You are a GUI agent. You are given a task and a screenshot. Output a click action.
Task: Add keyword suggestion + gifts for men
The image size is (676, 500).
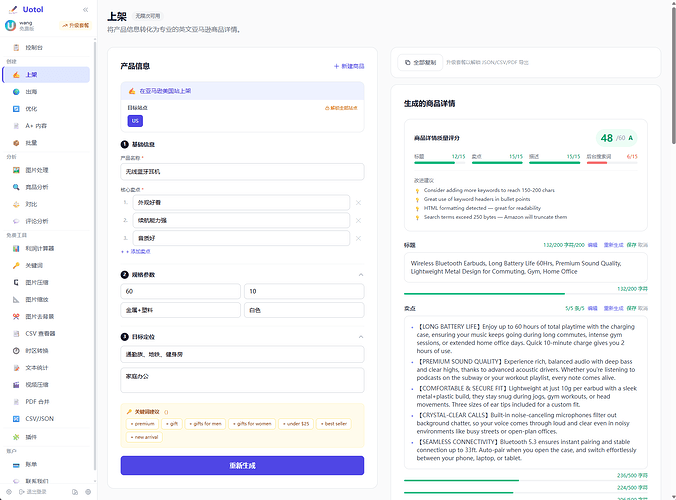point(205,424)
